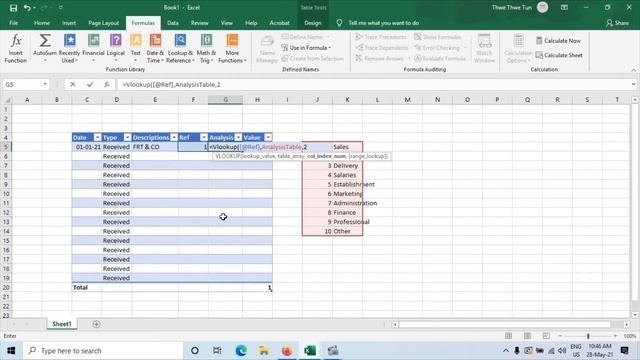Open notification center icon
The height and width of the screenshot is (360, 640).
tap(624, 351)
